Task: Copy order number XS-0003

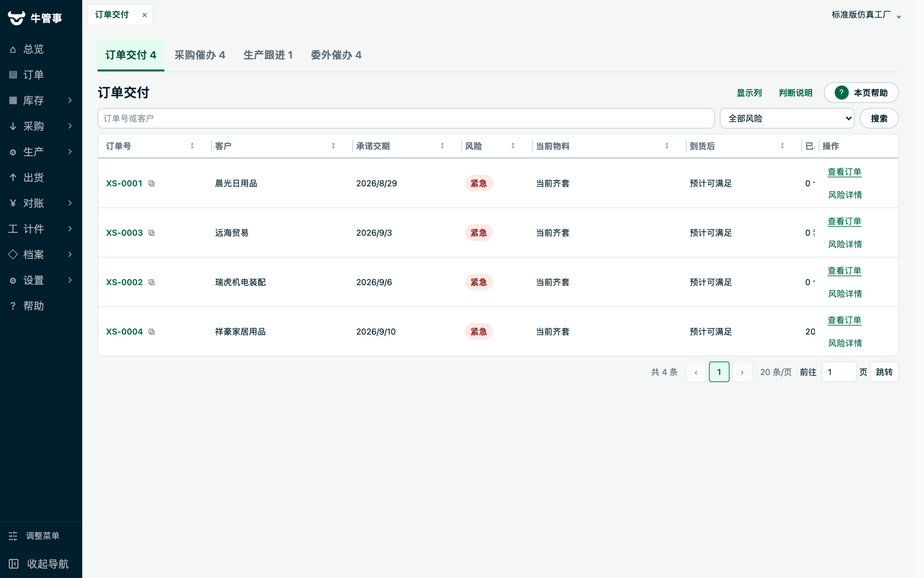Action: point(151,233)
